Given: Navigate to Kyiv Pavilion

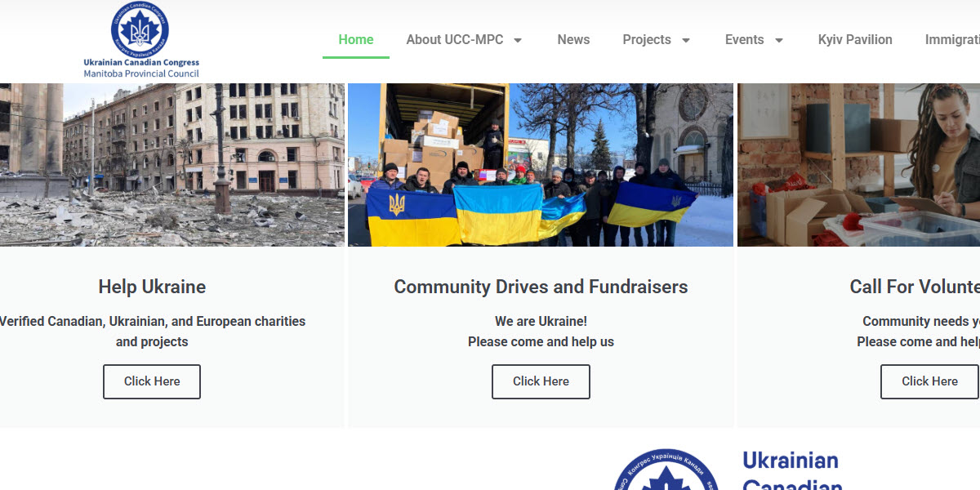Looking at the screenshot, I should pos(854,39).
